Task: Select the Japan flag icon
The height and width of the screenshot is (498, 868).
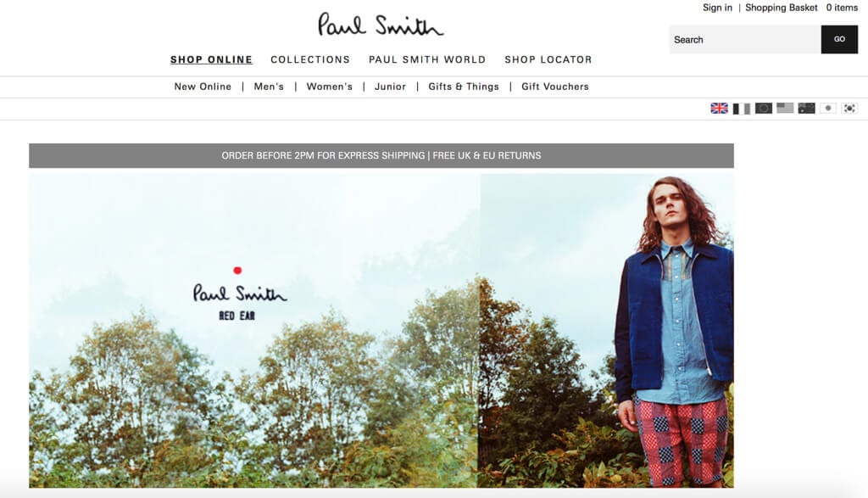Action: (828, 108)
